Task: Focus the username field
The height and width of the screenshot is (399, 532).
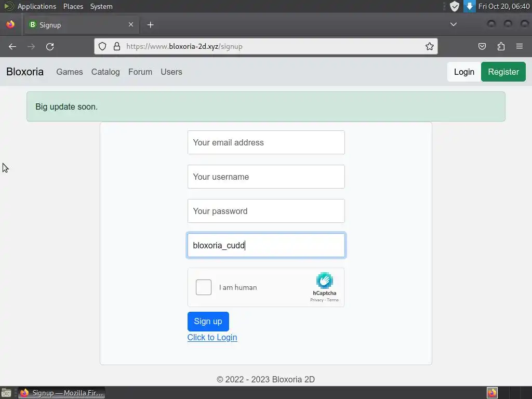Action: (x=266, y=177)
